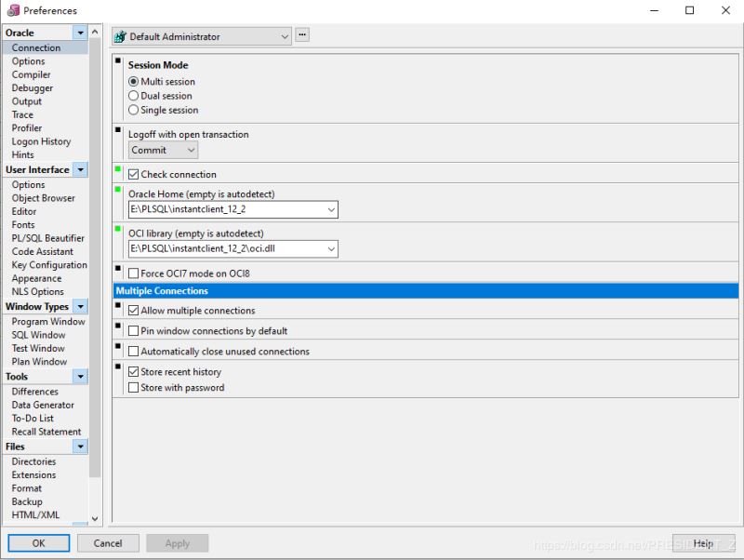Screen dimensions: 744x560
Task: Click the indicator beside Logoff with open transaction
Action: pos(118,129)
